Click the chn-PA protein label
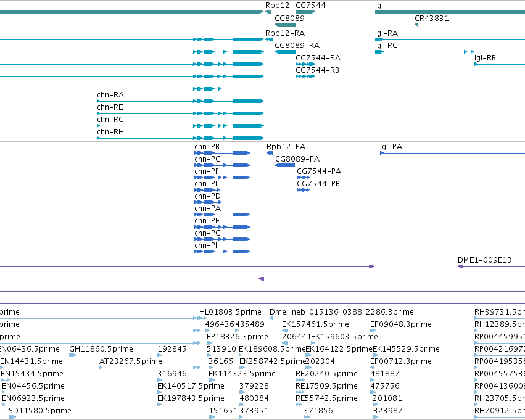 point(207,208)
